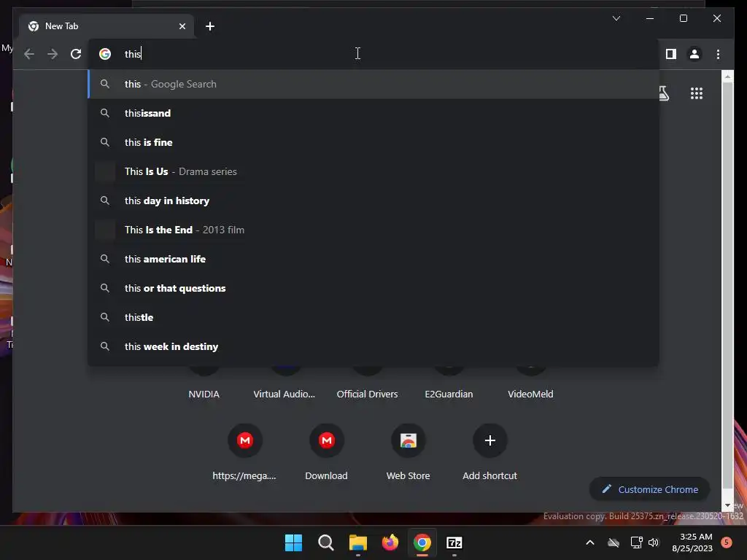The height and width of the screenshot is (560, 747).
Task: Click the scrollbar up arrow
Action: coord(727,76)
